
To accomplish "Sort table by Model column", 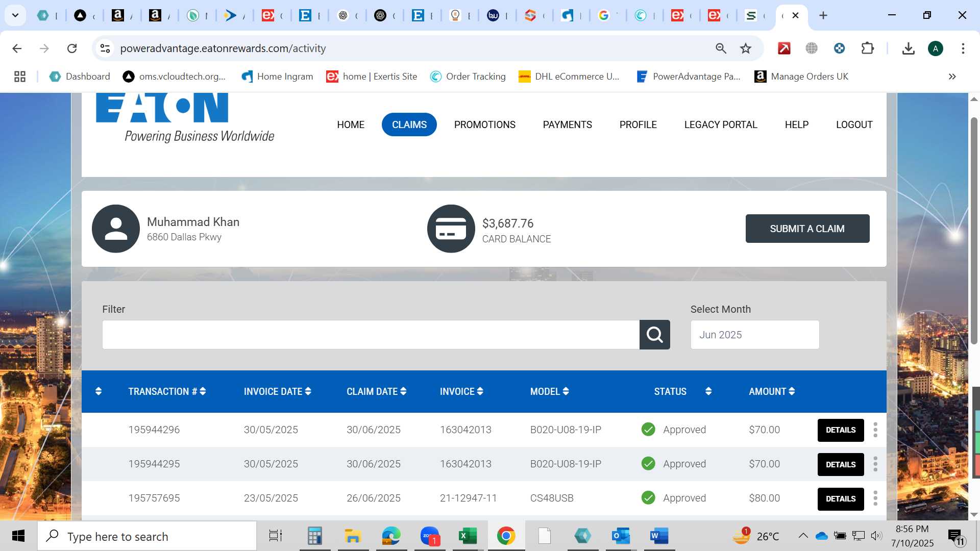I will click(x=550, y=391).
